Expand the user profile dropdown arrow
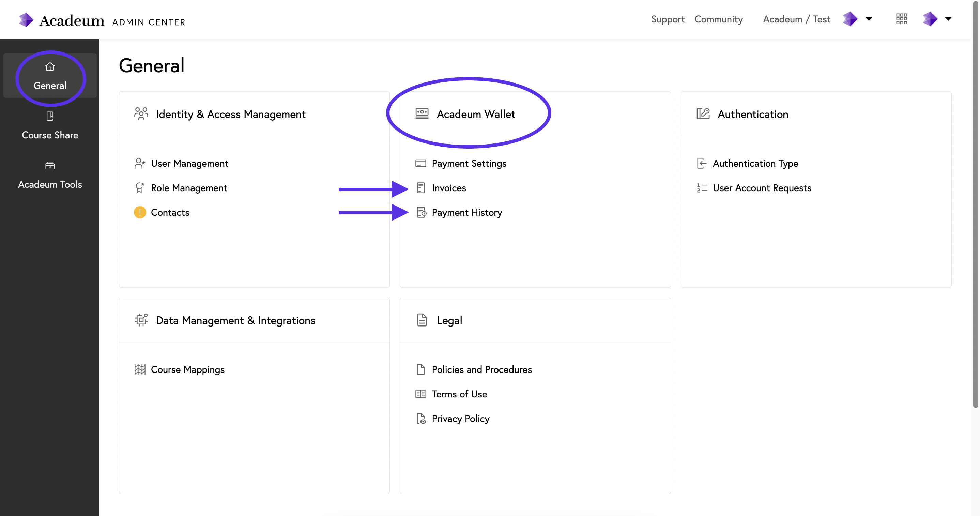Image resolution: width=980 pixels, height=516 pixels. point(948,19)
